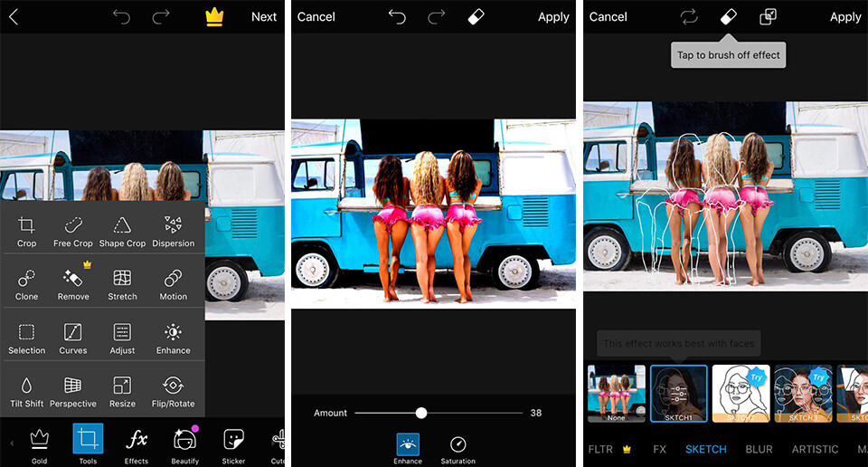
Task: Undo in the first screen top bar
Action: (121, 17)
